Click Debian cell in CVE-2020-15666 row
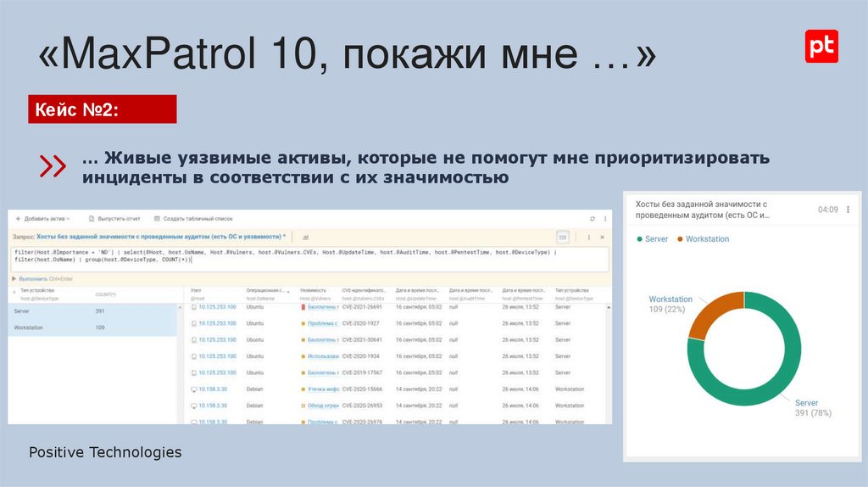This screenshot has height=487, width=868. pos(254,389)
